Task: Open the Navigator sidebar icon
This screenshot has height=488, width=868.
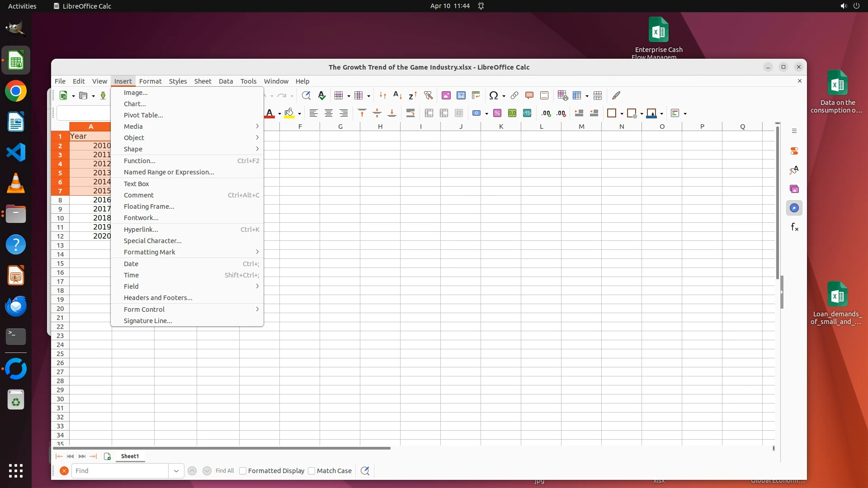Action: tap(794, 208)
